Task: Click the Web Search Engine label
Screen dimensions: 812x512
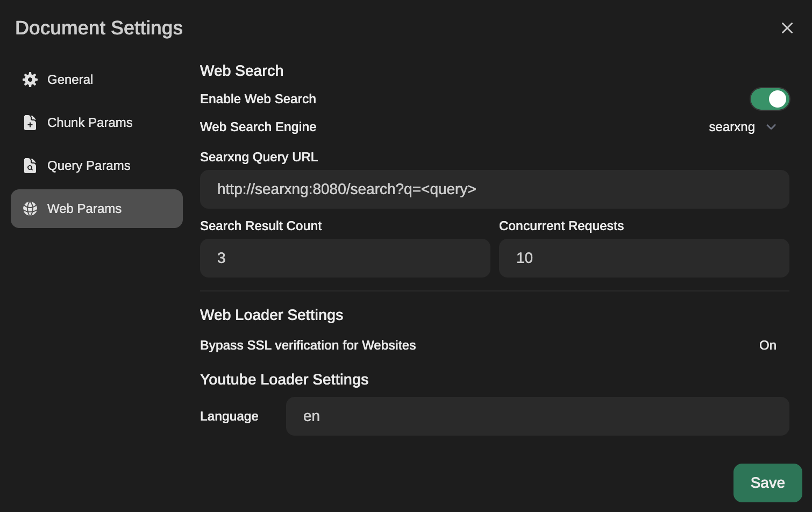Action: pyautogui.click(x=258, y=127)
